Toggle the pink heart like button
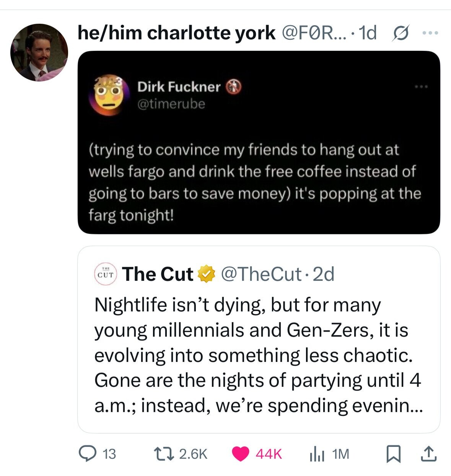Viewport: 451px width, 476px height. (241, 454)
